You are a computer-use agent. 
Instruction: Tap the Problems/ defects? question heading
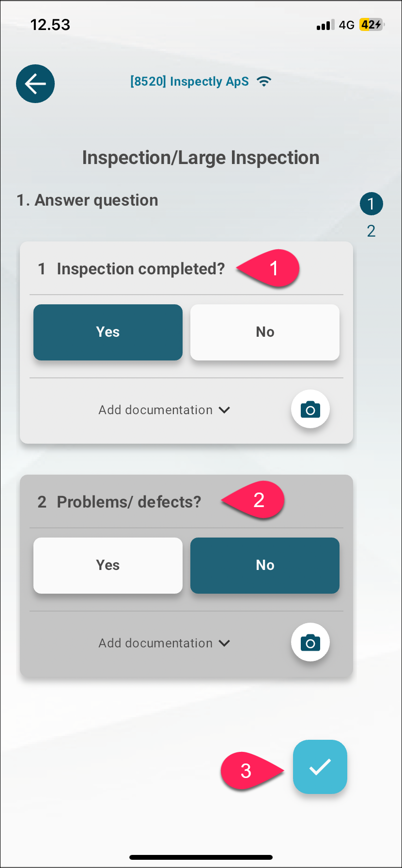pos(129,502)
